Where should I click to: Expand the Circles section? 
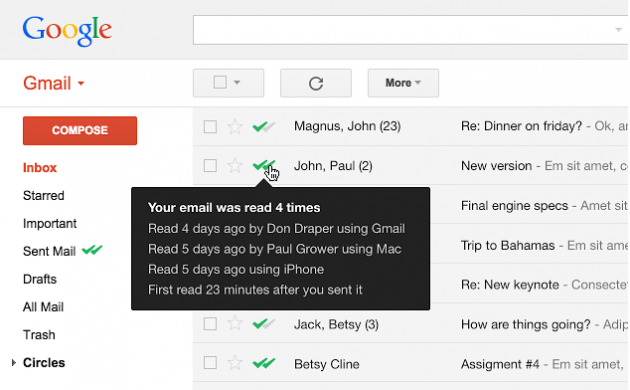tap(14, 363)
